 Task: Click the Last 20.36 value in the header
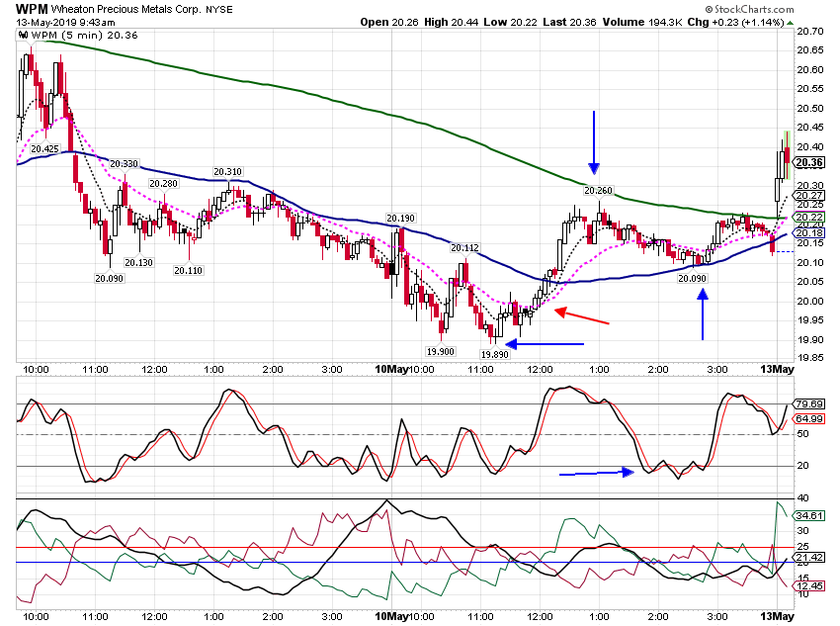[569, 22]
